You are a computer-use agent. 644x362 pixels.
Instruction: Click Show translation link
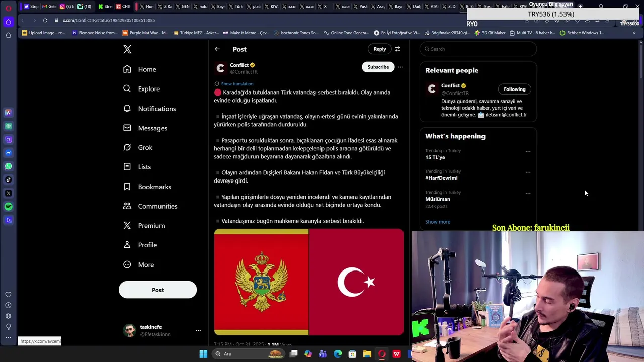pos(237,84)
